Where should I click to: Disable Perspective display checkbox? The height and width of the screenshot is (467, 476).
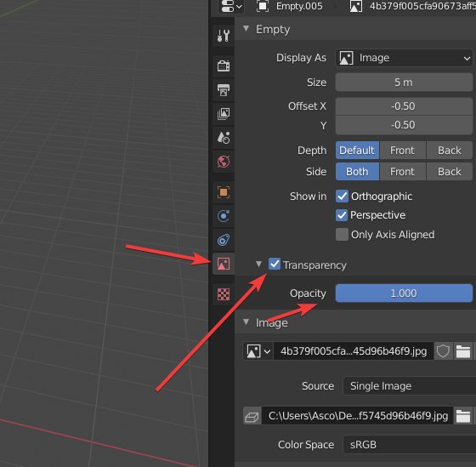(x=342, y=215)
